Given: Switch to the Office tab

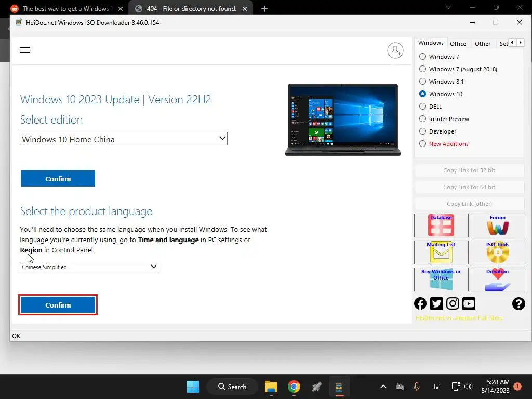Looking at the screenshot, I should click(x=458, y=44).
